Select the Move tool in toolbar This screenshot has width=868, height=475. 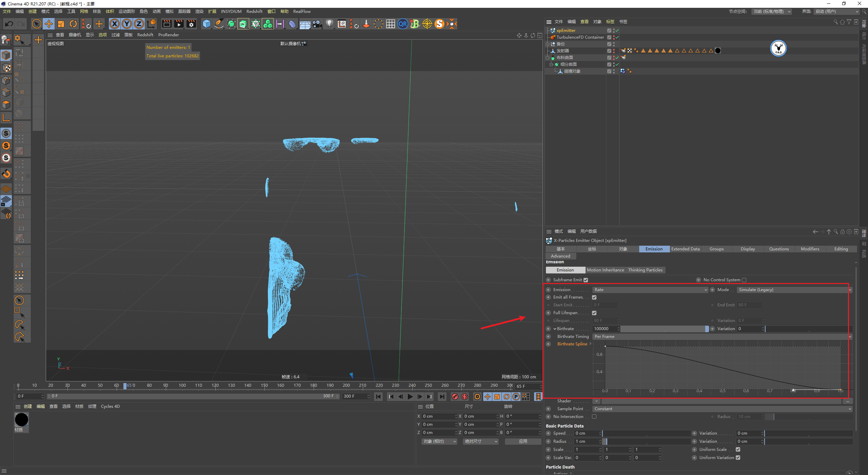tap(49, 24)
